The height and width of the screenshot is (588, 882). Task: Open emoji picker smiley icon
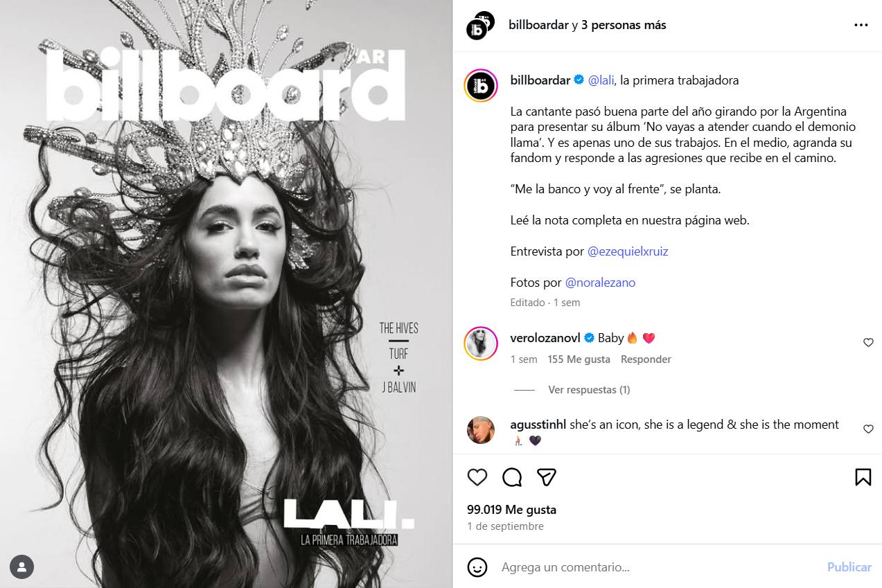pos(477,567)
